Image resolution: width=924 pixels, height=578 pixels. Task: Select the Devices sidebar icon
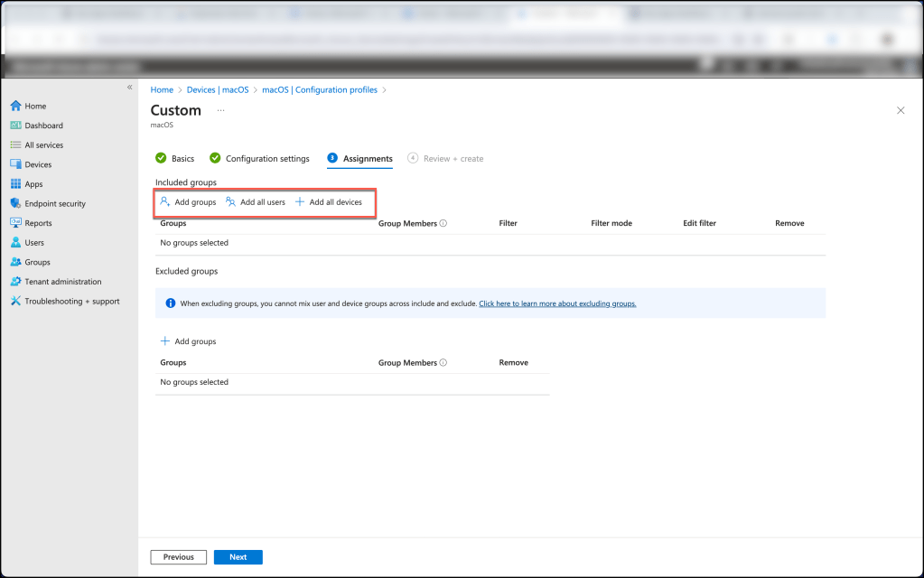tap(15, 164)
